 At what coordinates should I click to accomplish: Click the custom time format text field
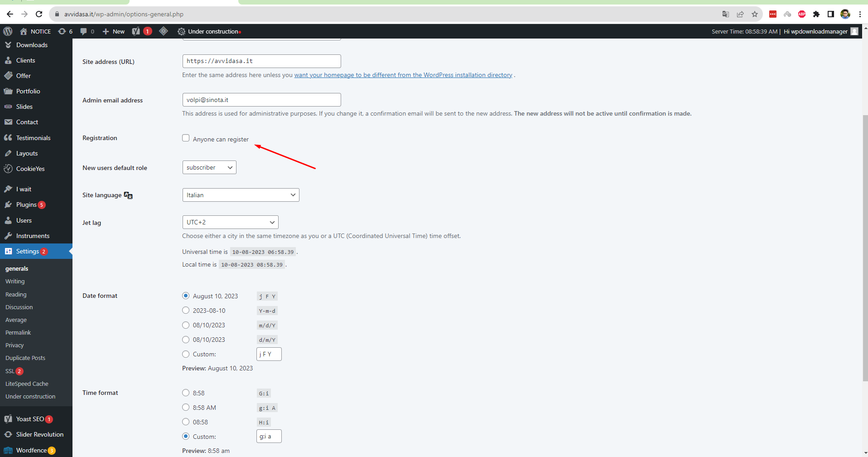[269, 436]
